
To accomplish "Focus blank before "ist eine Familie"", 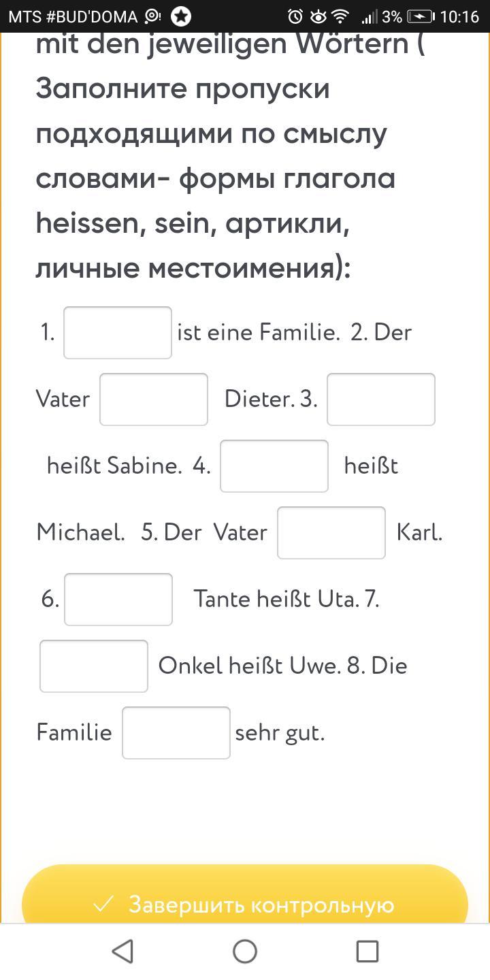I will click(118, 333).
